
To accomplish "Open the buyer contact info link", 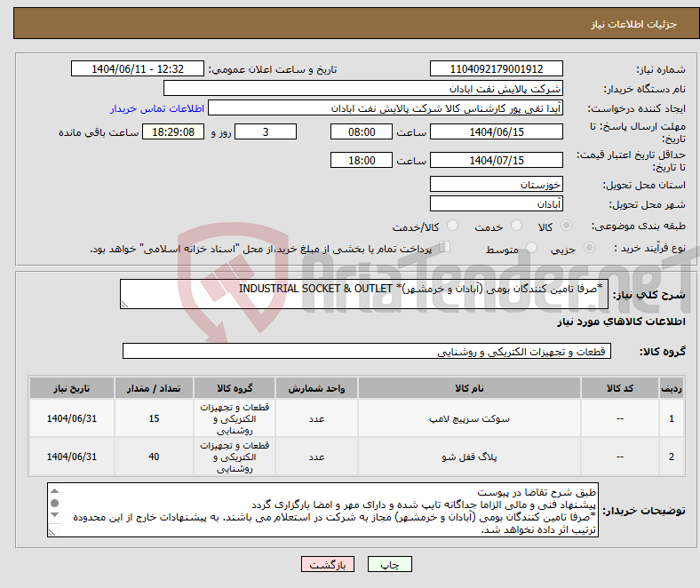I will coord(157,108).
